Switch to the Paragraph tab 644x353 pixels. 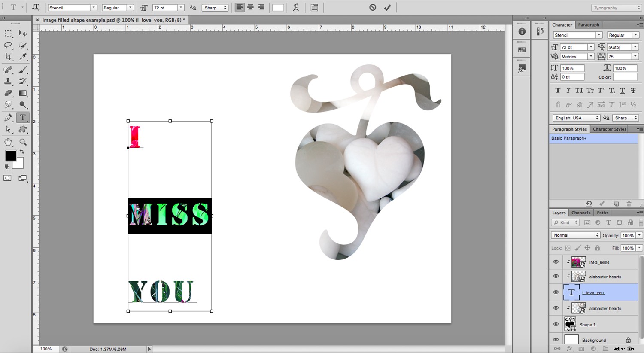coord(589,24)
